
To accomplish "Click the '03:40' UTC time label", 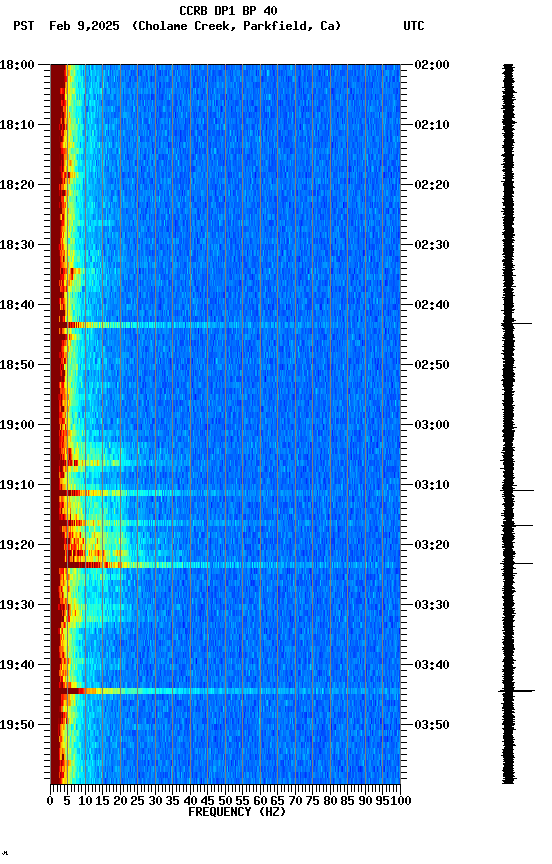I will point(432,666).
